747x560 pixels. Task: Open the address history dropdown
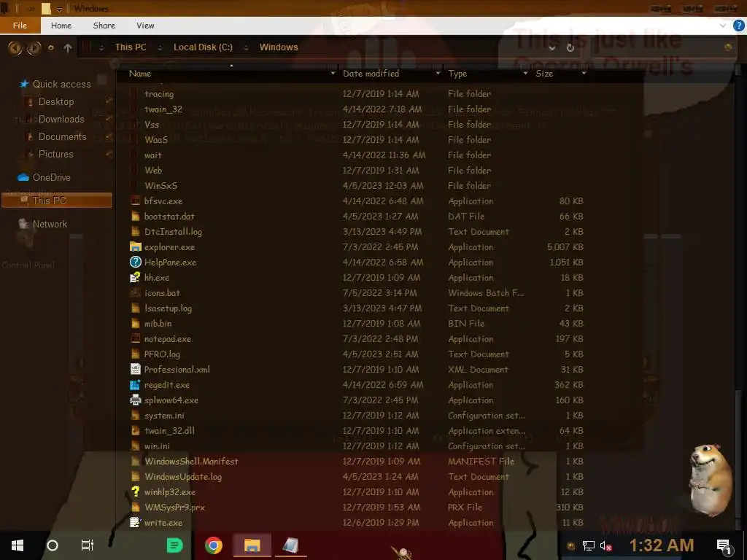(x=551, y=47)
